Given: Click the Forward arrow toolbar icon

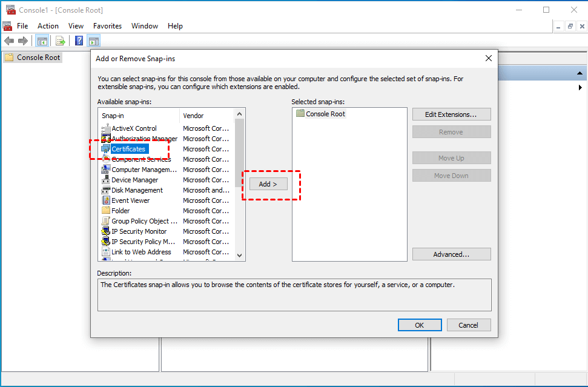Looking at the screenshot, I should coord(23,41).
